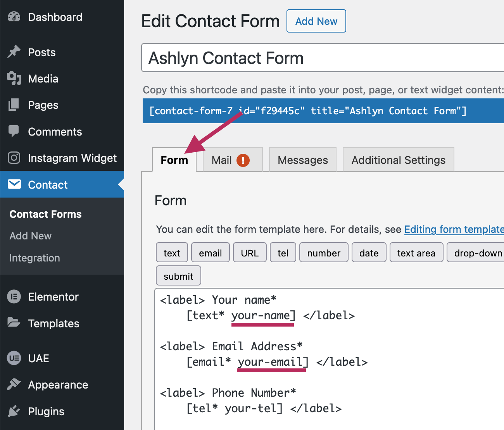Click the Add New button beside heading
Screen dimensions: 504x430
(316, 21)
